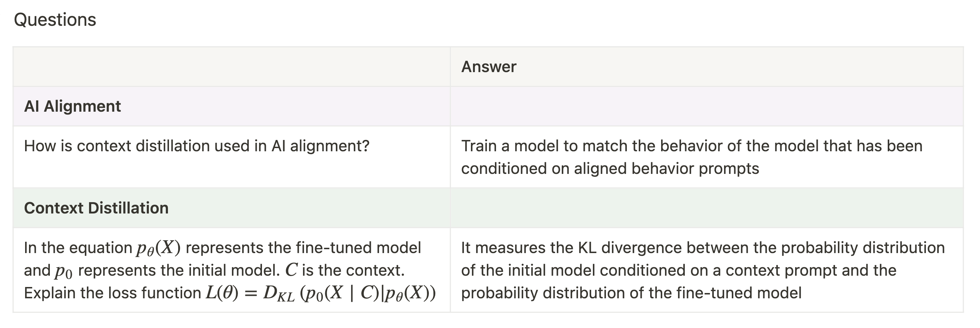Click the p_0 symbol before "represents the initial model"

64,271
